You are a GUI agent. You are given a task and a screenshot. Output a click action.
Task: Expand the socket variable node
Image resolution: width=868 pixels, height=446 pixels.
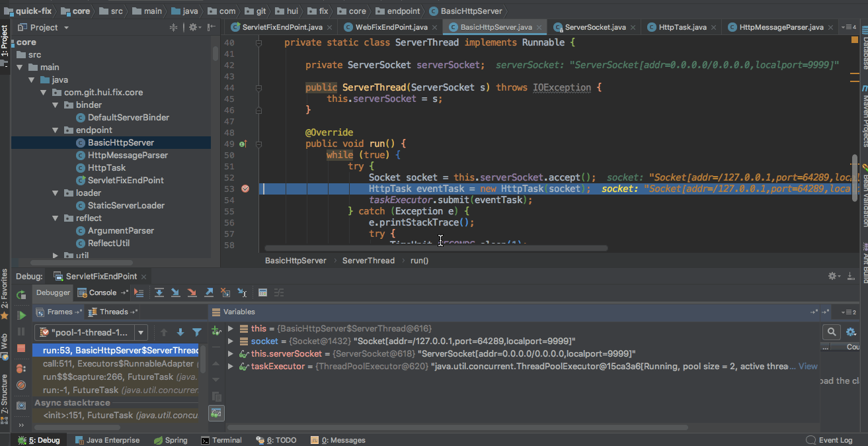coord(230,341)
